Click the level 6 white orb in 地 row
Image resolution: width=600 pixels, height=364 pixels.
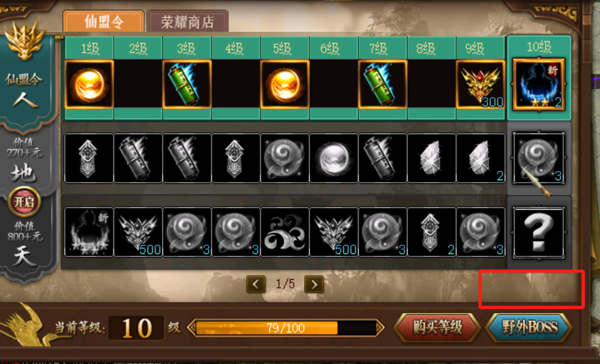tap(334, 158)
